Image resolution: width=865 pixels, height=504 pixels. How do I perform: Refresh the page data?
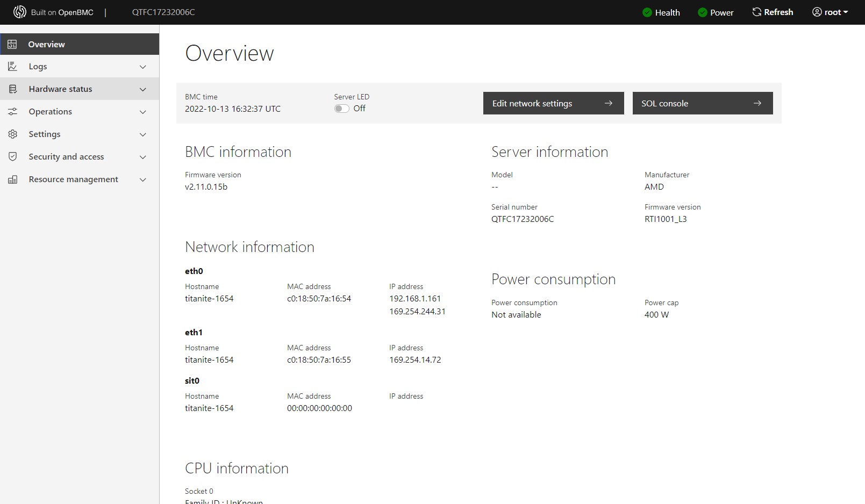(x=773, y=12)
